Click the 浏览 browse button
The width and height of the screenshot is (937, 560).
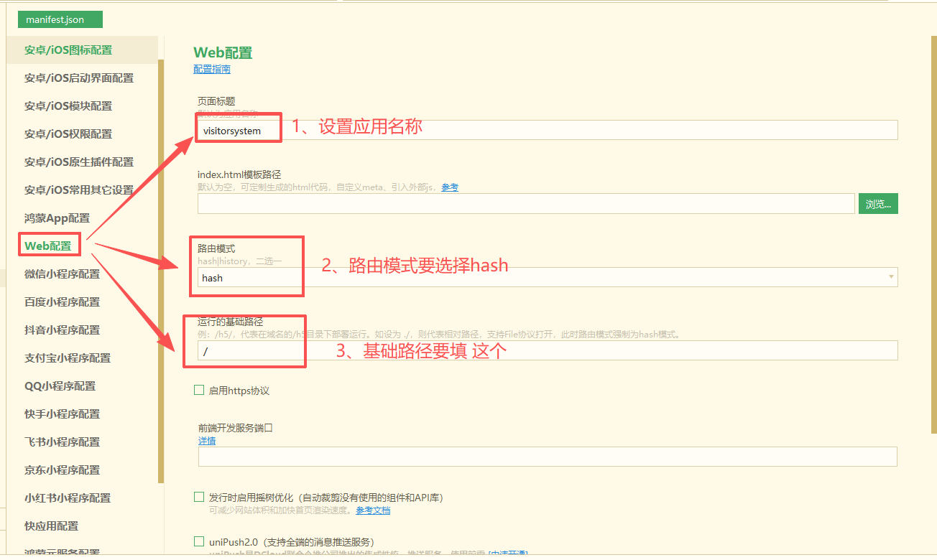(877, 203)
